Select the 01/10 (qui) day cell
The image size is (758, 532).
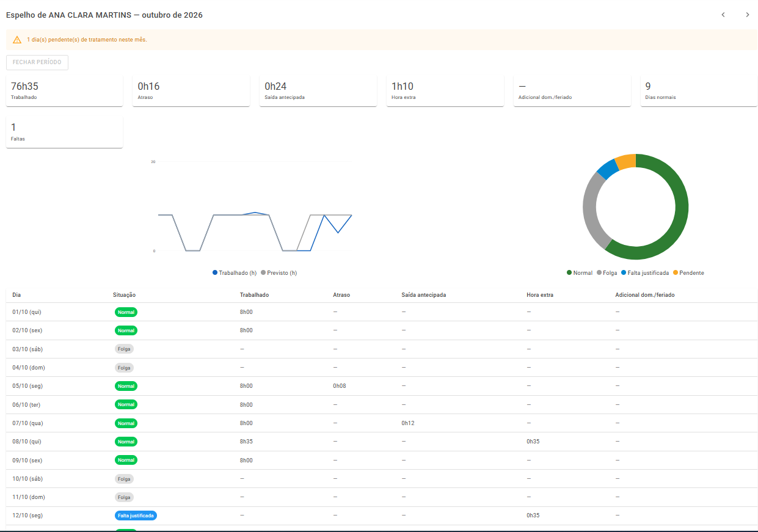click(27, 312)
